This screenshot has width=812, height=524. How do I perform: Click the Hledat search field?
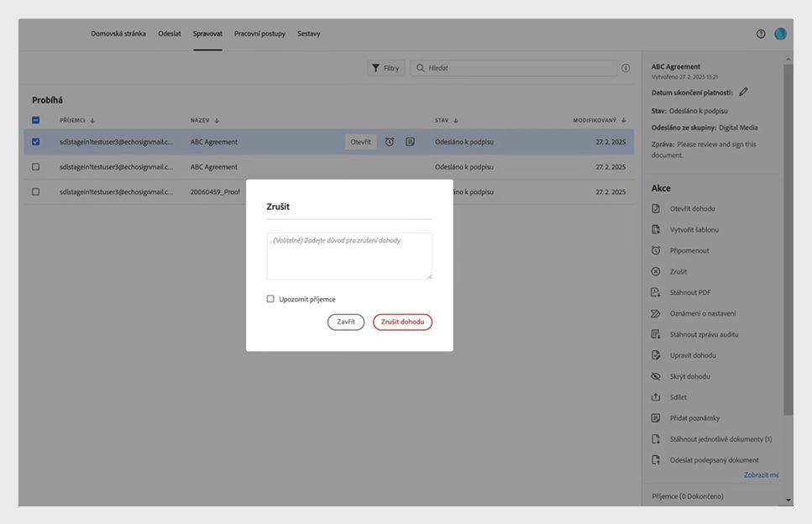tap(514, 68)
